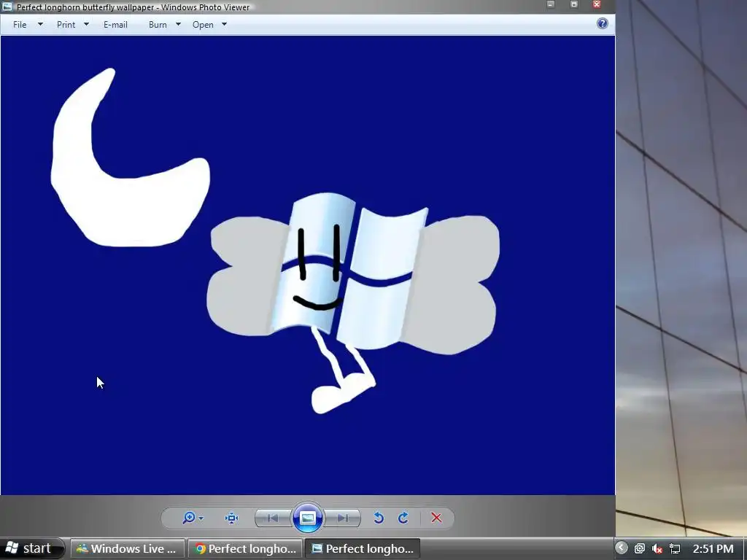This screenshot has height=560, width=747.
Task: Delete the picture with red X
Action: pyautogui.click(x=436, y=518)
